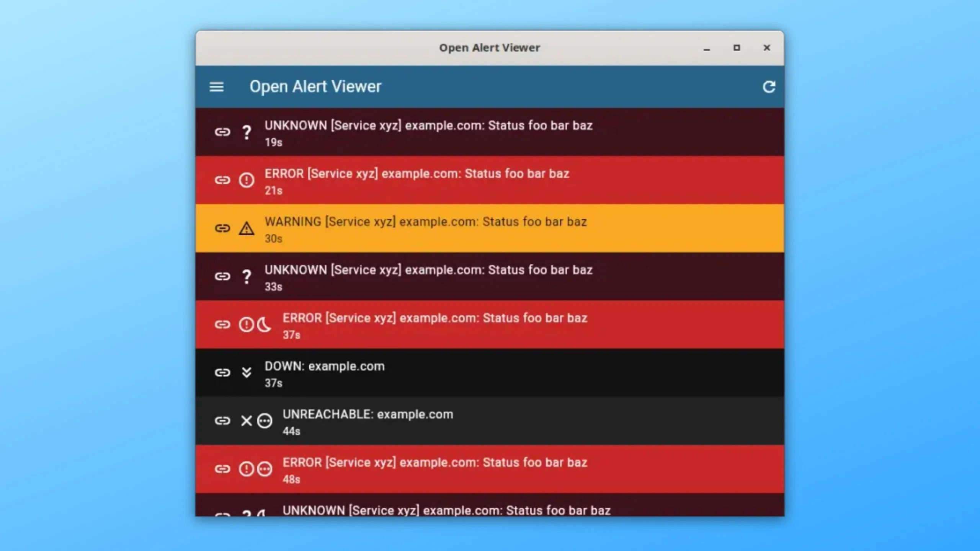Open the DOWN: example.com alert
Screen dimensions: 980x551
[x=324, y=367]
